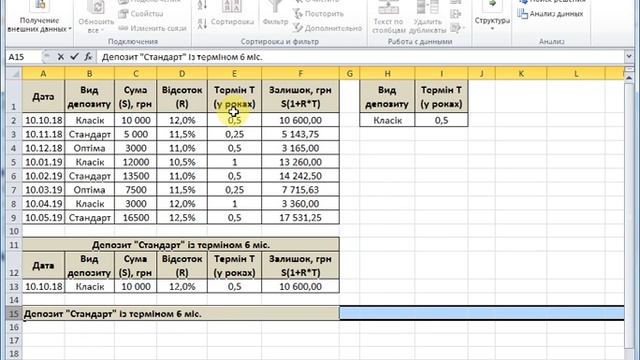Click the Обновить все refresh button
This screenshot has width=640, height=360.
tap(96, 17)
